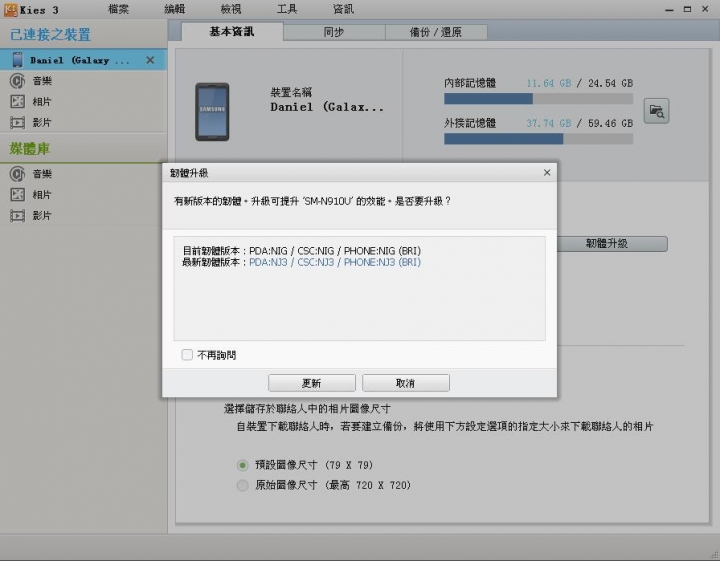Select 原始圖像尺寸 (最高 720 X 720) option
This screenshot has width=720, height=561.
pos(242,485)
